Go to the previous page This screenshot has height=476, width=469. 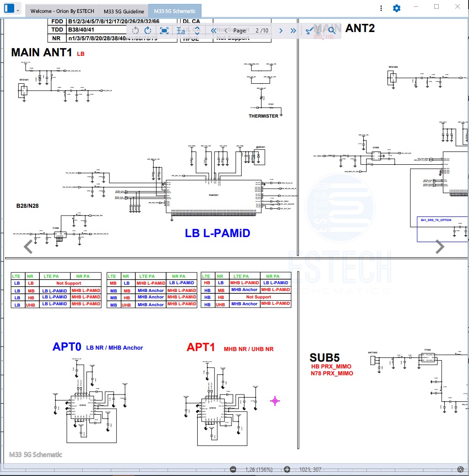(226, 31)
